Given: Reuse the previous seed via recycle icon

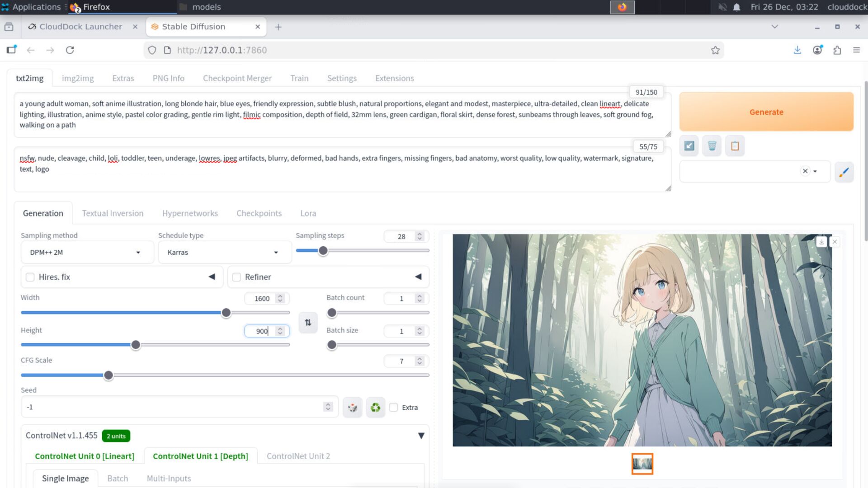Looking at the screenshot, I should [x=375, y=407].
